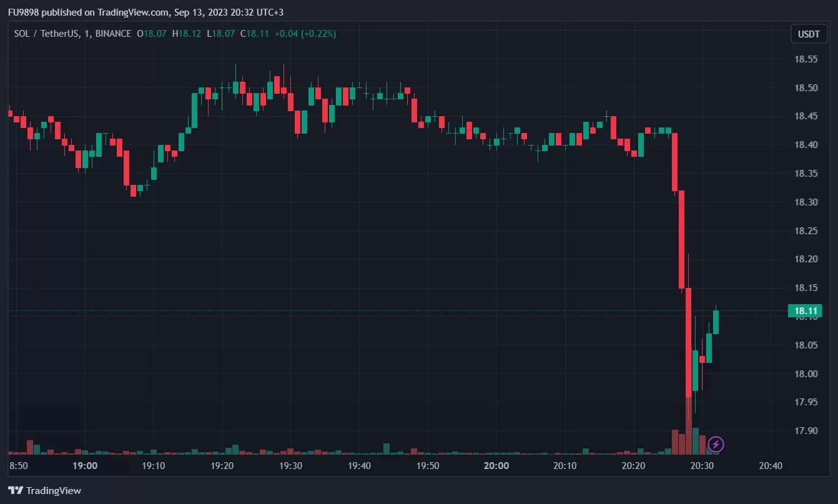This screenshot has height=504, width=838.
Task: Click the 18.55 price scale label
Action: click(806, 59)
